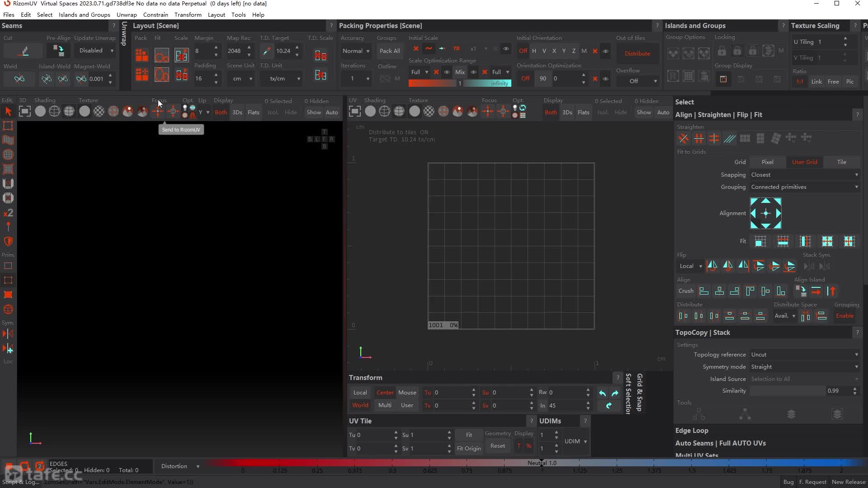Viewport: 868px width, 488px height.
Task: Select the arrow selection tool in Edit toolbar
Action: [8, 112]
